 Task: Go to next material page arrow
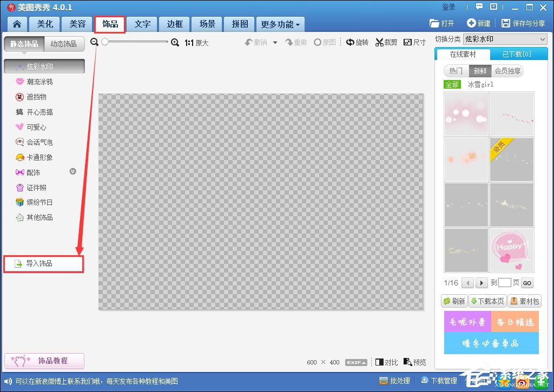point(481,283)
